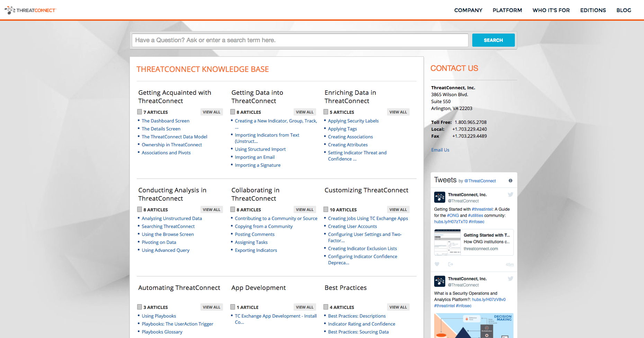Click the #ONG hashtag in first tweet
The image size is (644, 338).
453,216
